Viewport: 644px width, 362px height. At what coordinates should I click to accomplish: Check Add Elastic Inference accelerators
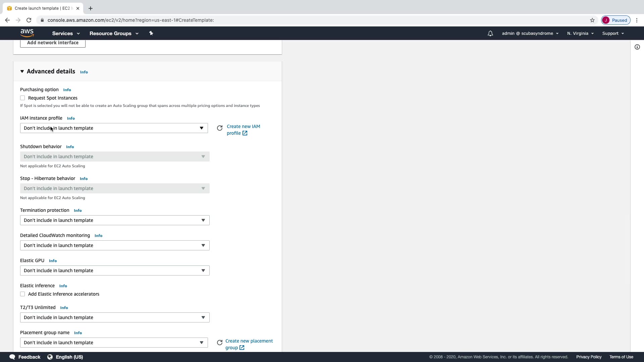[x=22, y=294]
